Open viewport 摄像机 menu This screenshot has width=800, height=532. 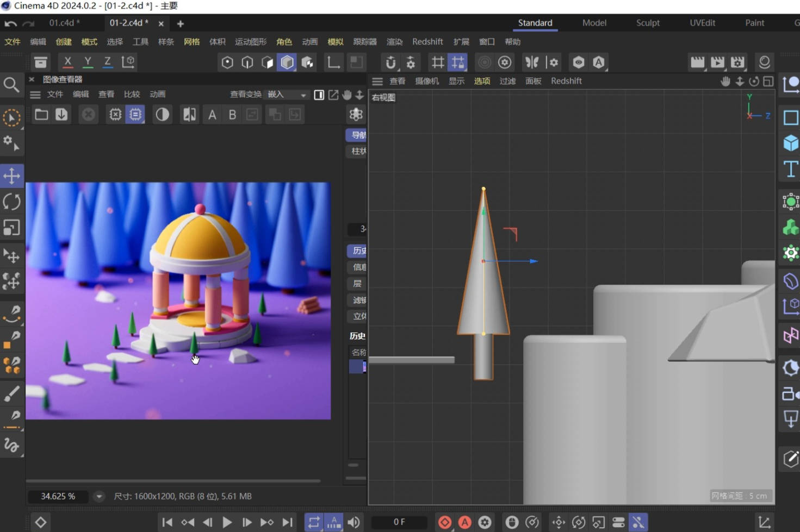(426, 81)
